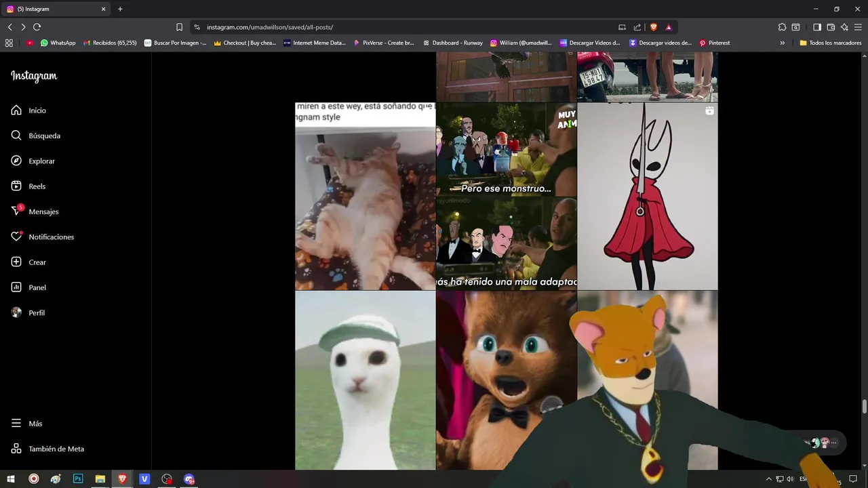
Task: Open Brave Leo AI sparkle icon
Action: 844,27
